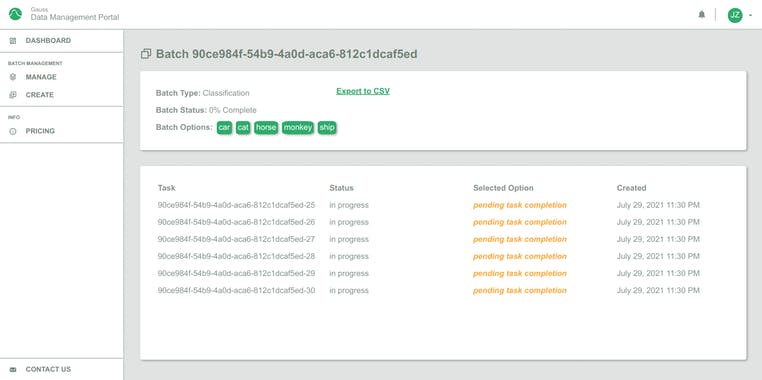Click created date of task -26

coord(658,222)
